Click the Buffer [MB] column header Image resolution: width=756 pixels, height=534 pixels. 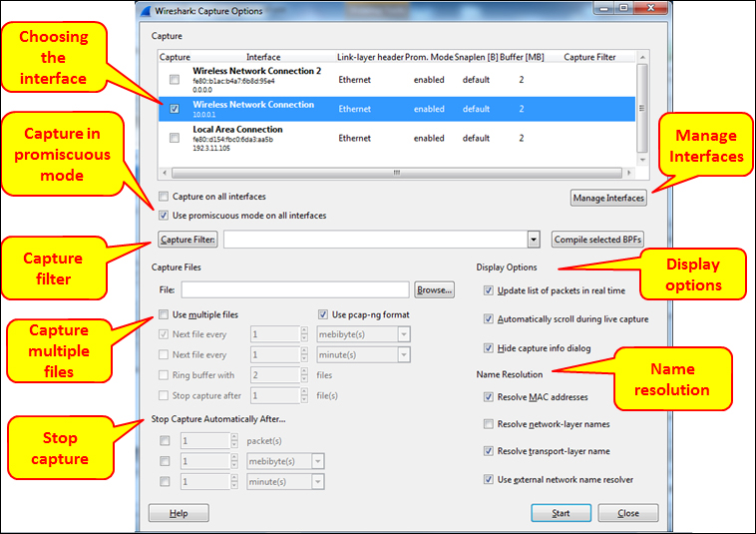tap(522, 57)
